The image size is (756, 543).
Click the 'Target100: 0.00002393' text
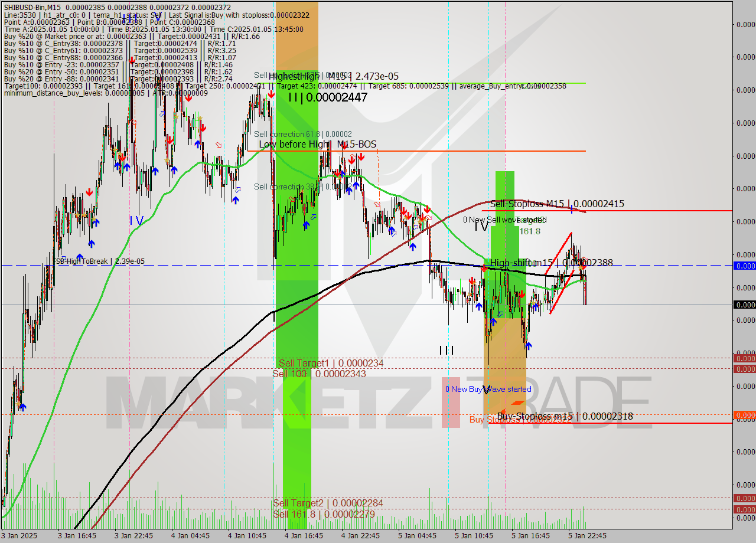click(x=43, y=86)
